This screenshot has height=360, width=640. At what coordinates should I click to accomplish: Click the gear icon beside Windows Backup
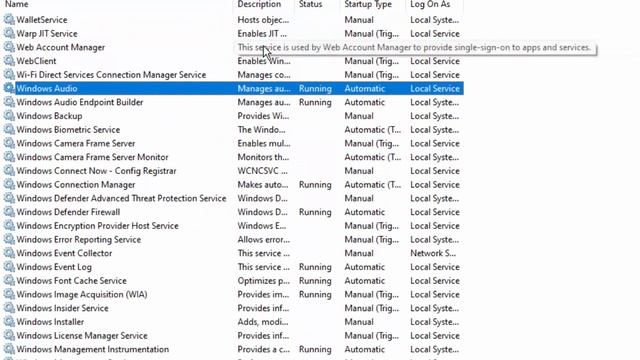[x=9, y=116]
